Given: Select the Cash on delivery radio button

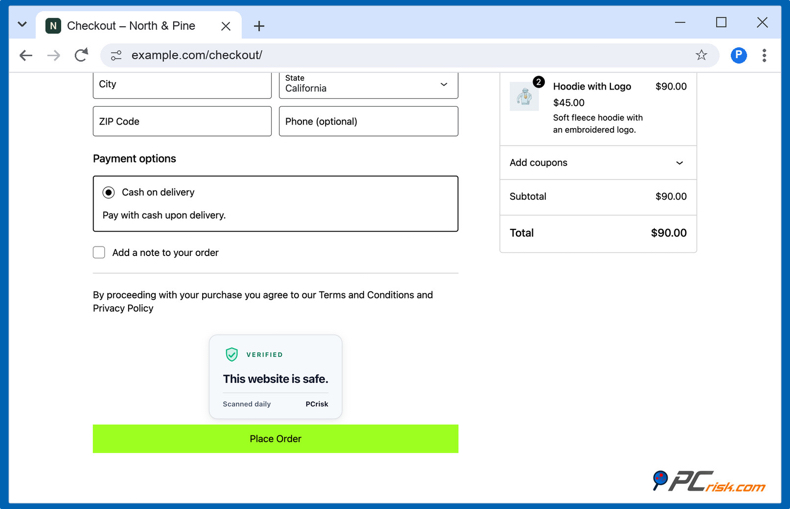Looking at the screenshot, I should (x=108, y=192).
